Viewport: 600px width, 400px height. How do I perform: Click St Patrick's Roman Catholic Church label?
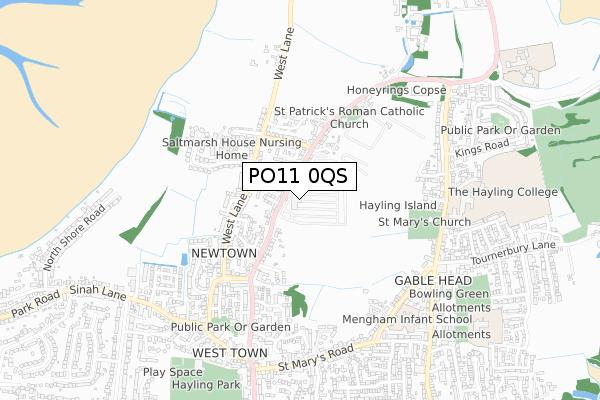[x=349, y=118]
